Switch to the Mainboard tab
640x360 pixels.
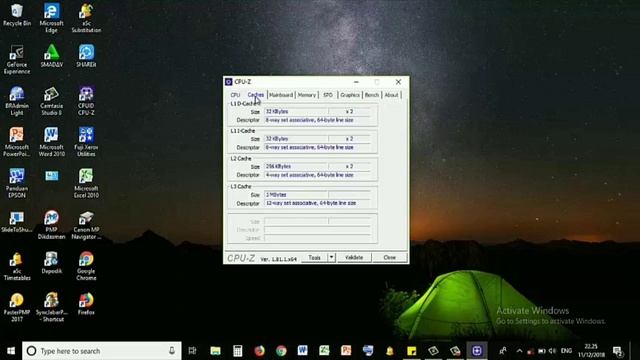pos(281,95)
